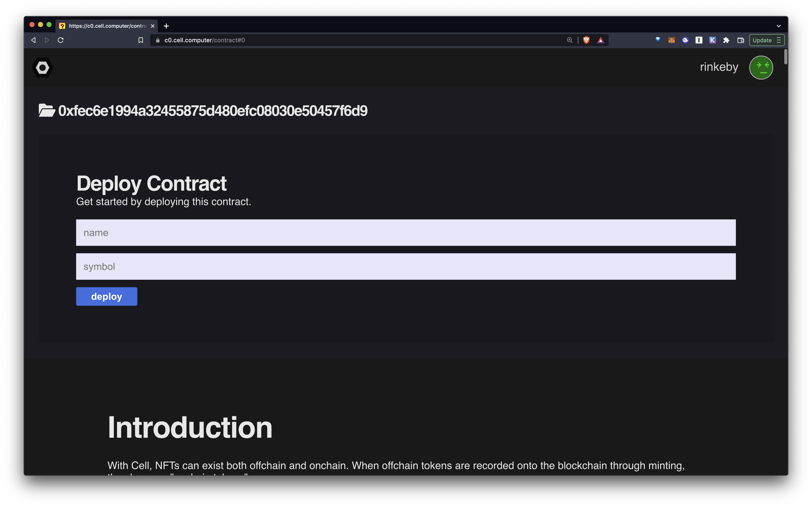Click the green avatar face icon

click(x=761, y=67)
